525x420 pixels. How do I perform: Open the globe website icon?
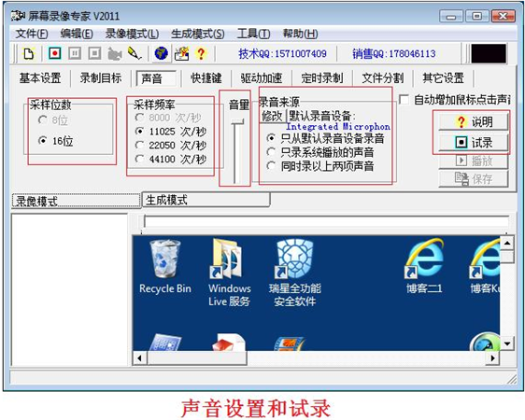161,53
